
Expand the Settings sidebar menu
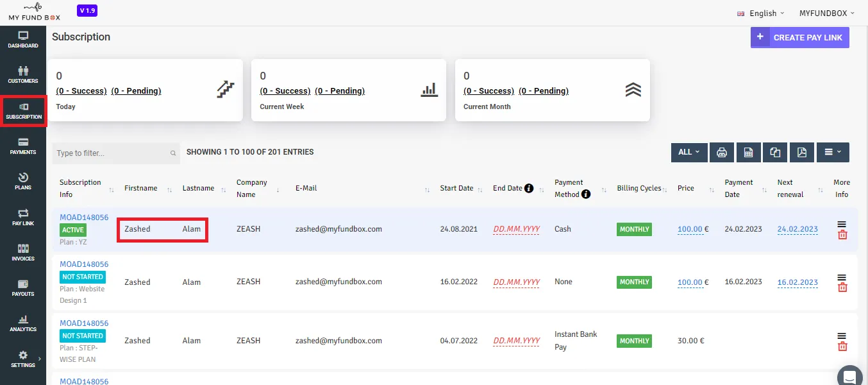pyautogui.click(x=23, y=359)
